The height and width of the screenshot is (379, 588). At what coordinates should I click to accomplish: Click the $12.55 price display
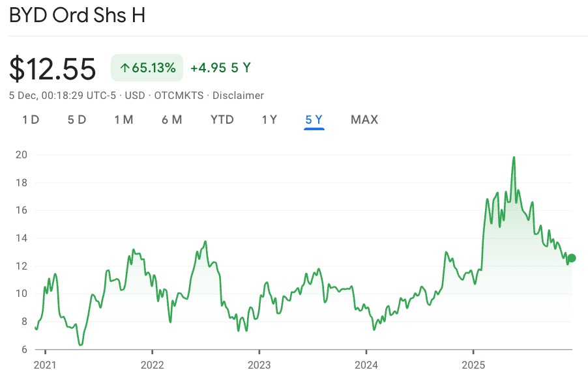pos(52,67)
